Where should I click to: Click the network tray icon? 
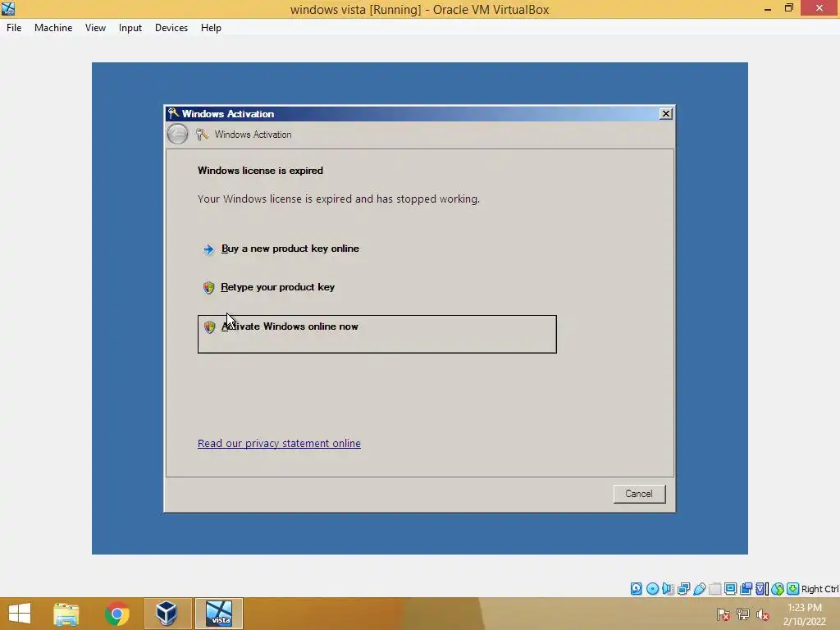tap(743, 614)
